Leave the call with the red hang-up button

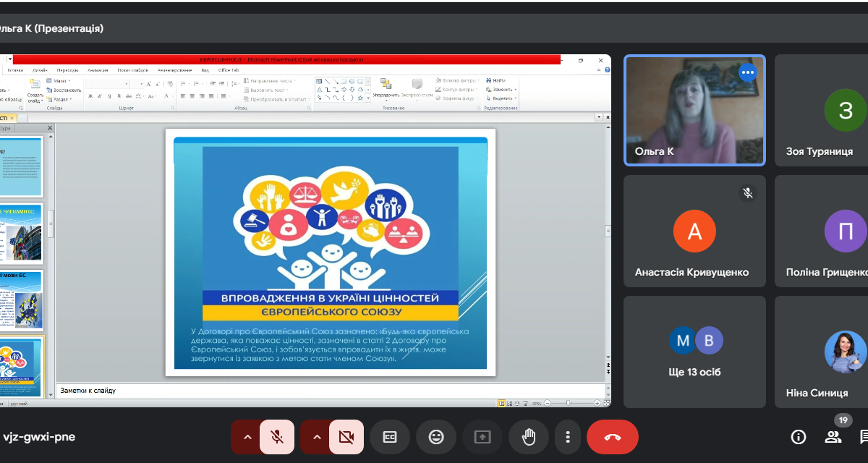(613, 437)
